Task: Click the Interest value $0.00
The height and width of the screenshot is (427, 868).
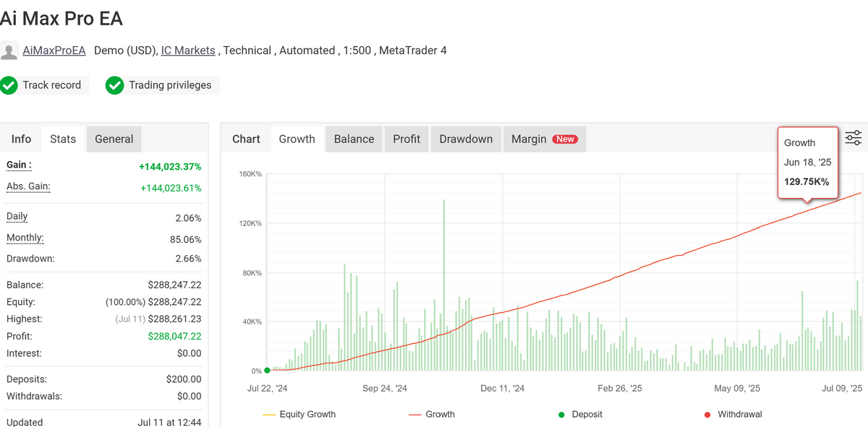Action: 190,353
